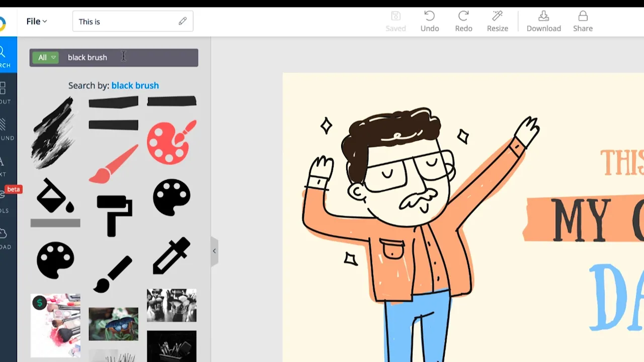Click the blue 'black brush' search term
This screenshot has height=362, width=644.
tap(135, 85)
